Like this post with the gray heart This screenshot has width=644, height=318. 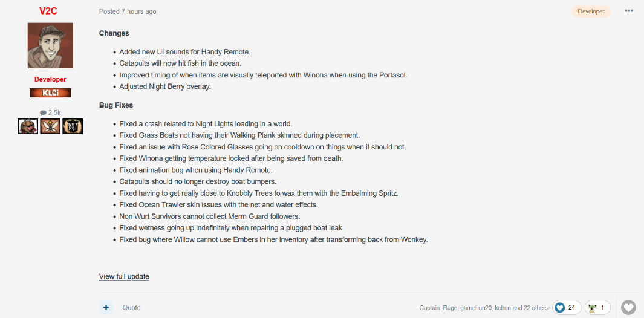click(x=629, y=307)
